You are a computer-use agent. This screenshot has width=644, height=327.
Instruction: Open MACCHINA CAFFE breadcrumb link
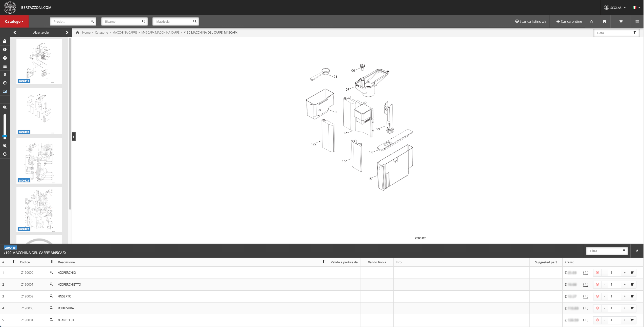125,32
